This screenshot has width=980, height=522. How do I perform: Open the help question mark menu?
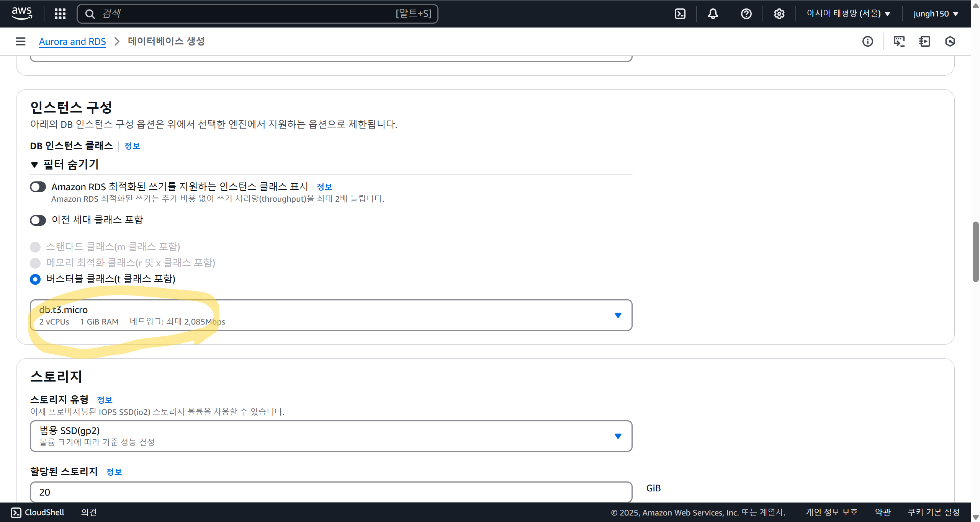[746, 14]
